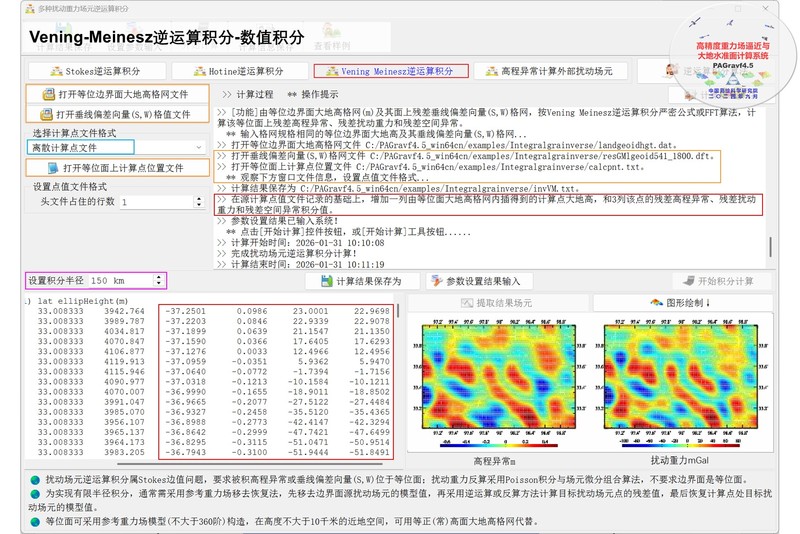Click table value 4119.913
This screenshot has height=534, width=800.
124,362
